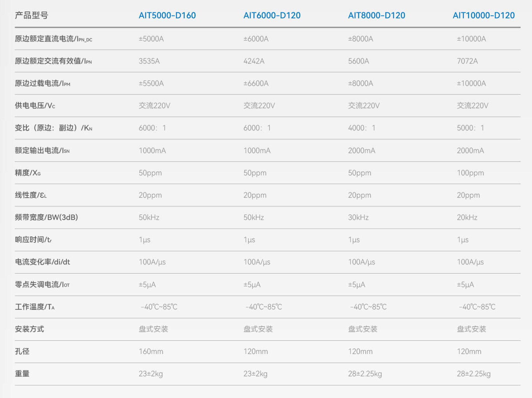The height and width of the screenshot is (398, 532).
Task: Click the ±5000A value for AIT5000-D160
Action: click(x=151, y=39)
